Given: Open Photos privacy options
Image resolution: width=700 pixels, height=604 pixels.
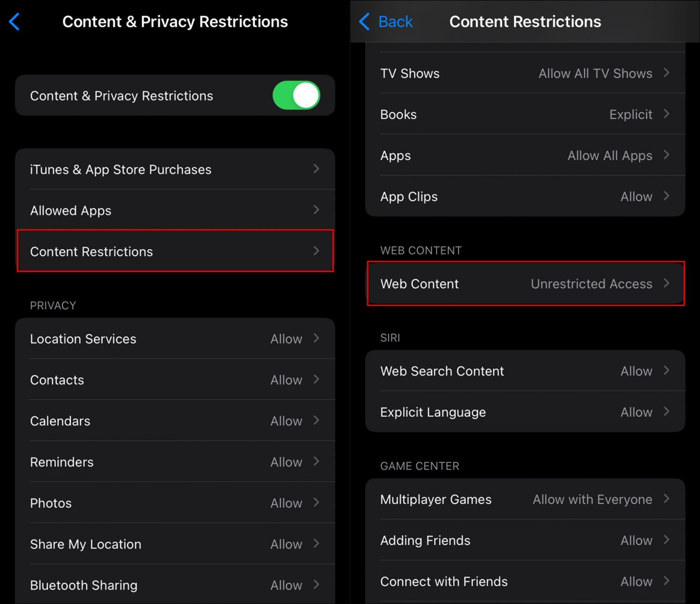Looking at the screenshot, I should pos(175,502).
